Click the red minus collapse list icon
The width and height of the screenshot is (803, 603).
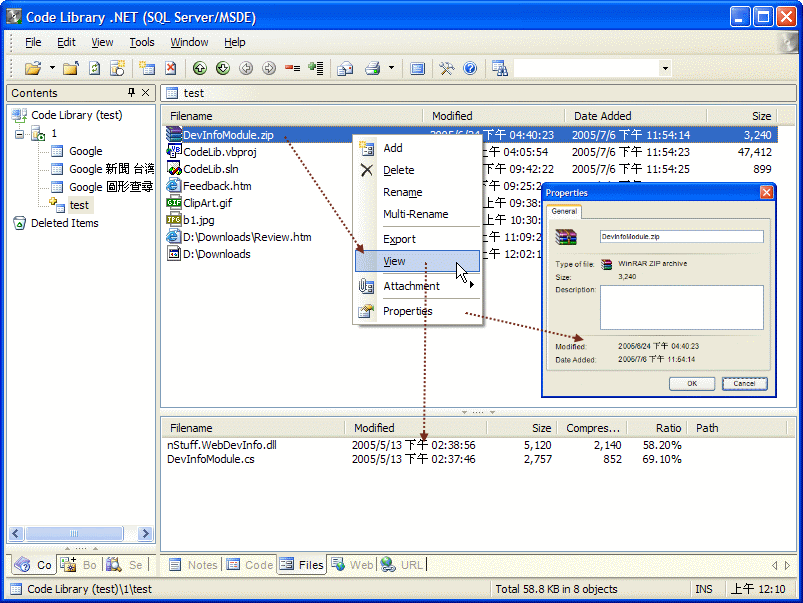click(x=292, y=68)
